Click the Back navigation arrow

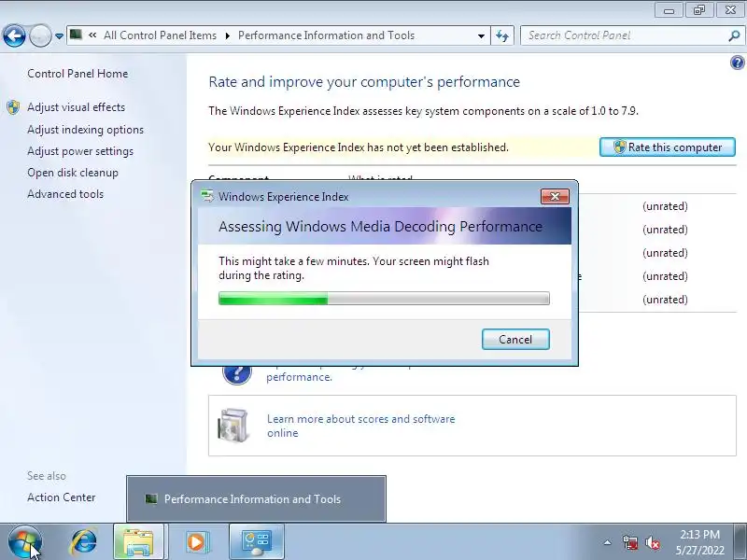coord(14,35)
